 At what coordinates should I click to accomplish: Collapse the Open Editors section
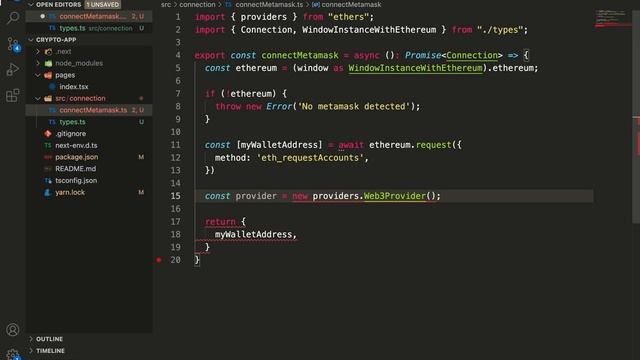pos(31,4)
